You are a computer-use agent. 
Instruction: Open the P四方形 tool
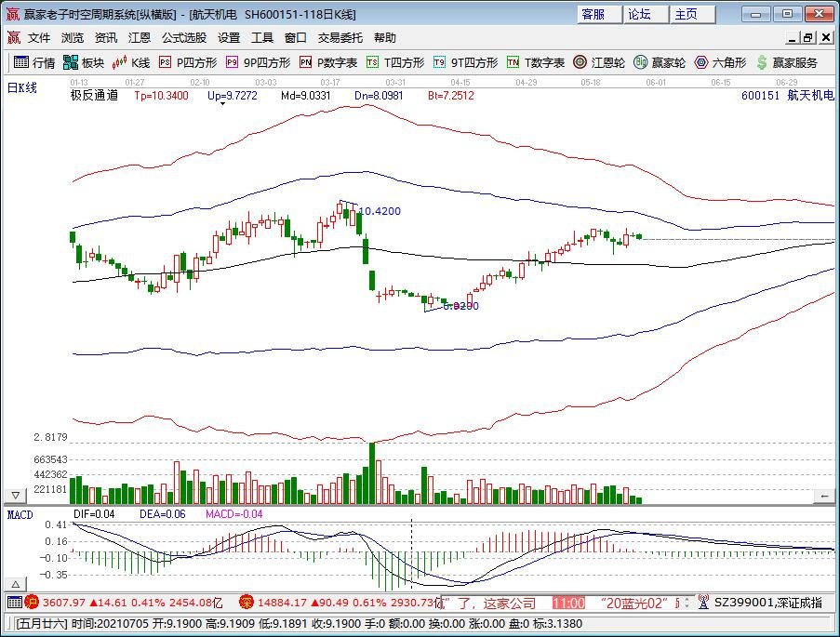click(x=188, y=62)
